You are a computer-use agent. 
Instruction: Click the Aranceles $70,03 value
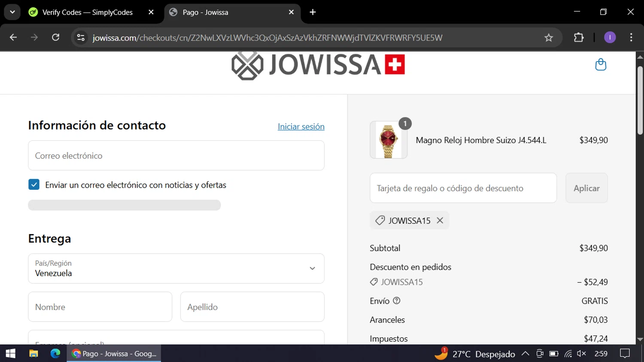point(596,320)
